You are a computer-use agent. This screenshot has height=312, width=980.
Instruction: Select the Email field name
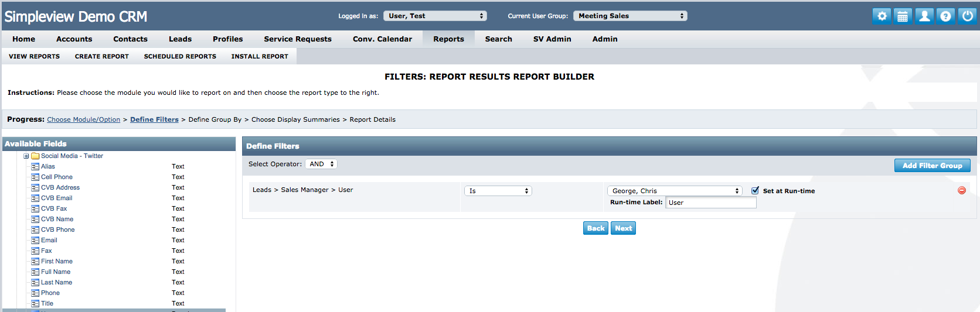click(49, 241)
